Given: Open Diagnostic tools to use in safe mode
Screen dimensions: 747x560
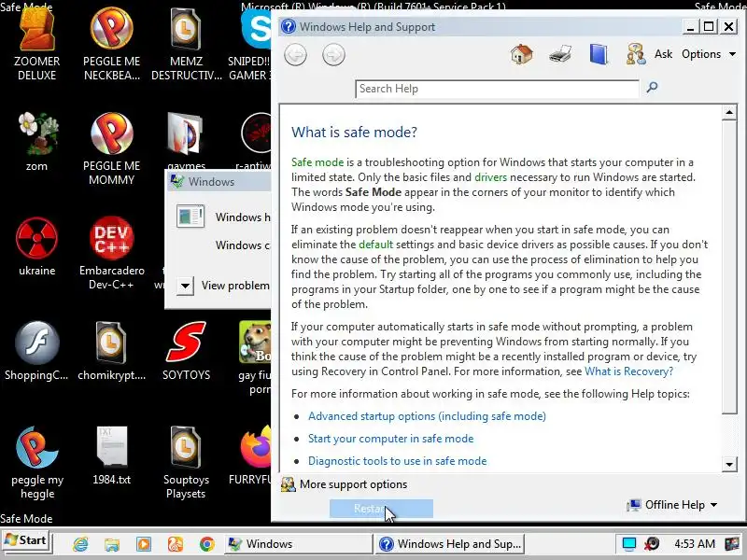Looking at the screenshot, I should (x=398, y=461).
